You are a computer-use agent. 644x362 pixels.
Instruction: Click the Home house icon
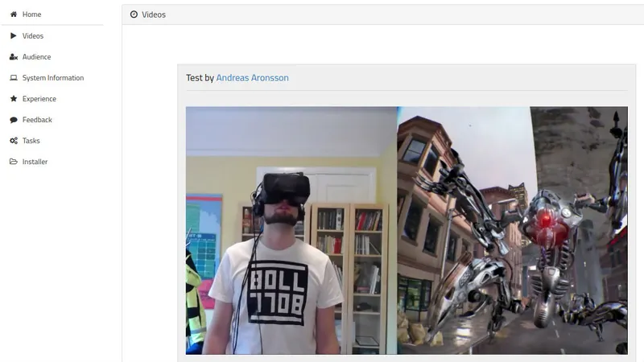(x=14, y=14)
